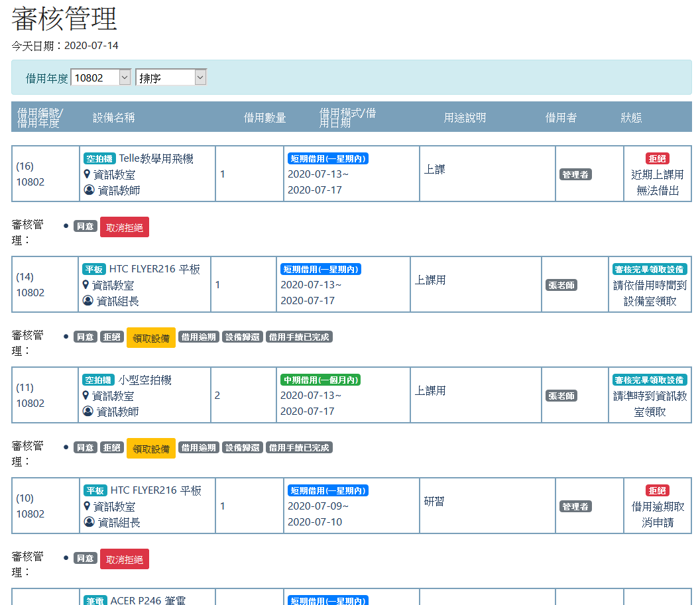This screenshot has height=605, width=700.
Task: Click location pin icon in record 14
Action: coord(86,285)
